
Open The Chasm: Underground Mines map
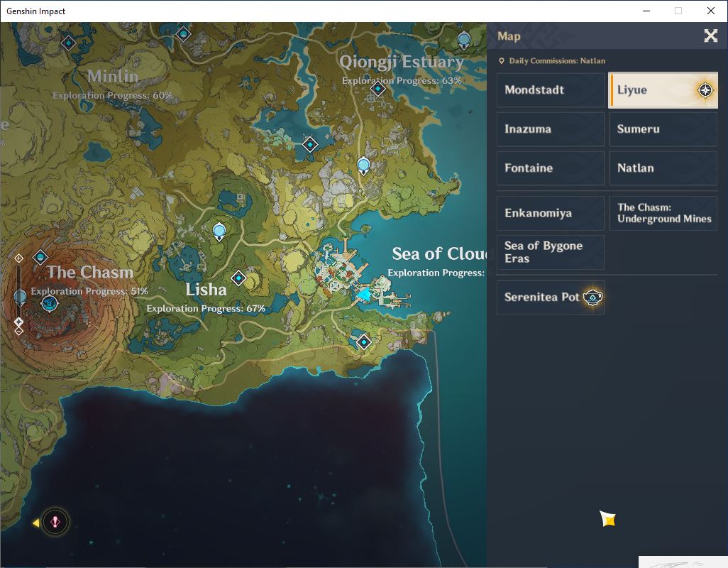point(663,213)
